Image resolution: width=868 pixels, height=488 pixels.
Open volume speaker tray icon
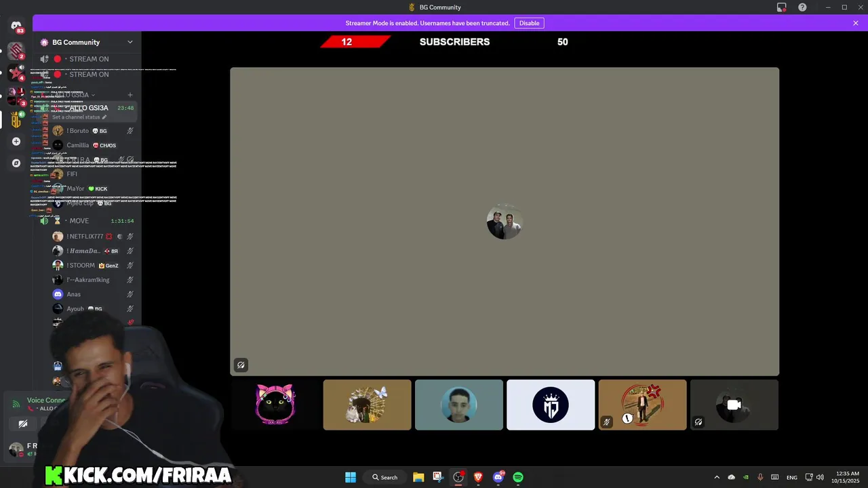(x=820, y=477)
